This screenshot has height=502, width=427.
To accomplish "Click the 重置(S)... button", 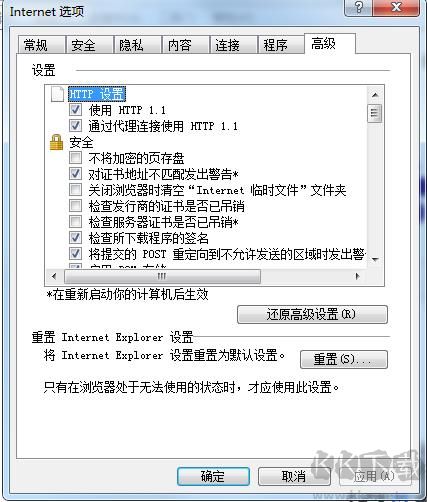I will click(344, 359).
